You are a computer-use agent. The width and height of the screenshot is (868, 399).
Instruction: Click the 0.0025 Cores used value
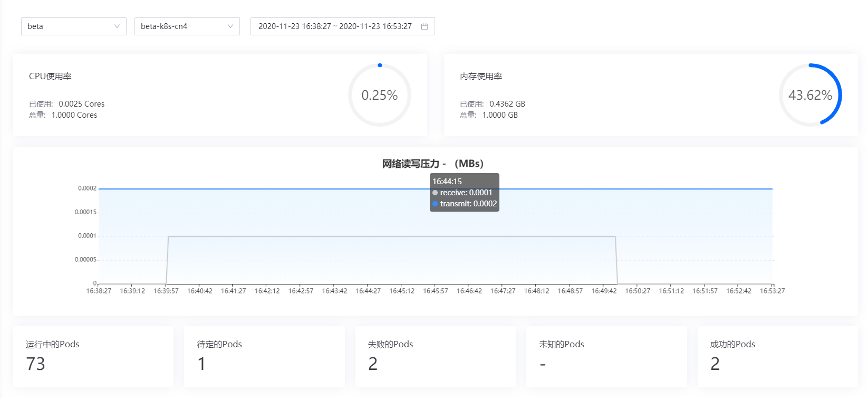point(82,104)
